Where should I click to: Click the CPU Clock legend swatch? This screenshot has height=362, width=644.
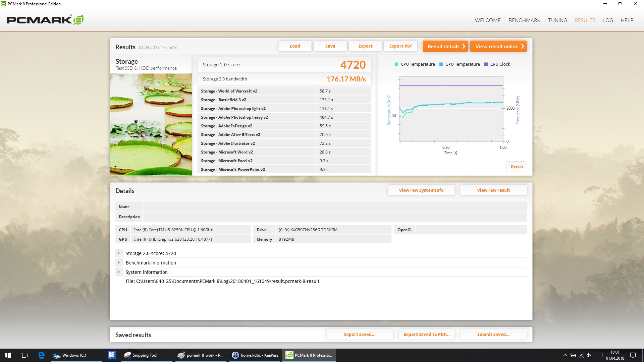coord(486,64)
